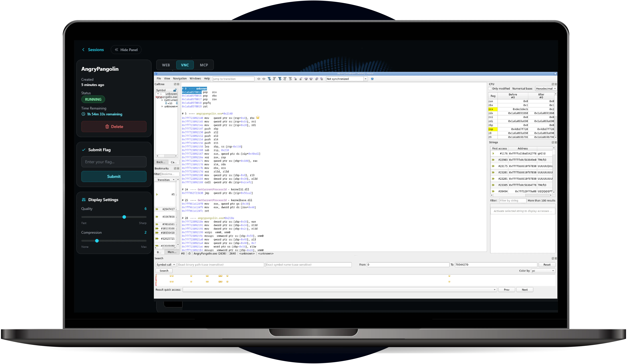This screenshot has width=627, height=364.
Task: Click the Prev result button
Action: click(507, 290)
